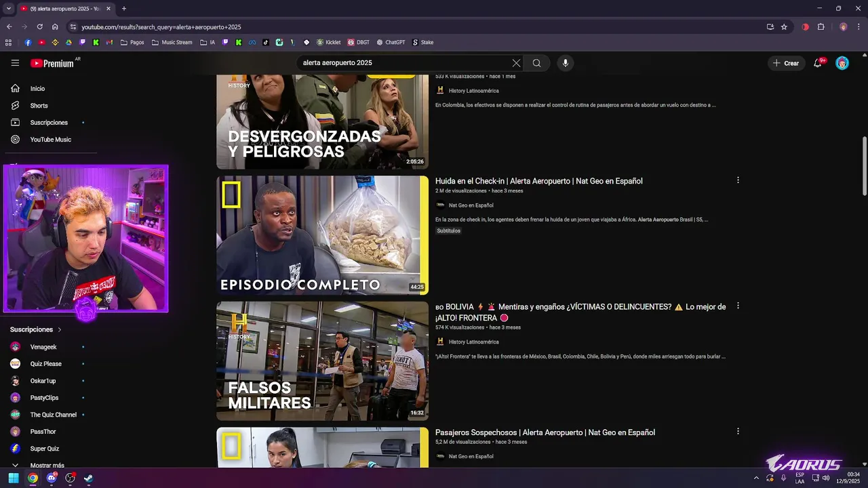Open the YouTube notifications bell
Viewport: 868px width, 488px height.
[818, 63]
